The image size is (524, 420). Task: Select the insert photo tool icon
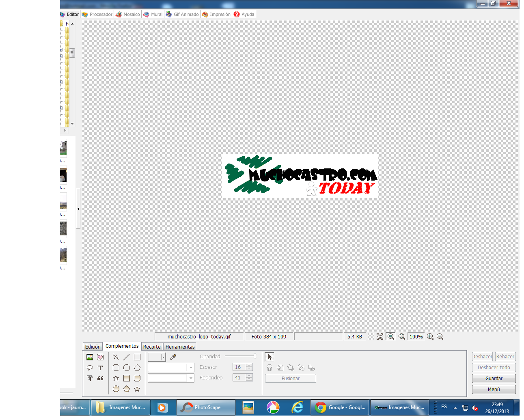point(90,357)
